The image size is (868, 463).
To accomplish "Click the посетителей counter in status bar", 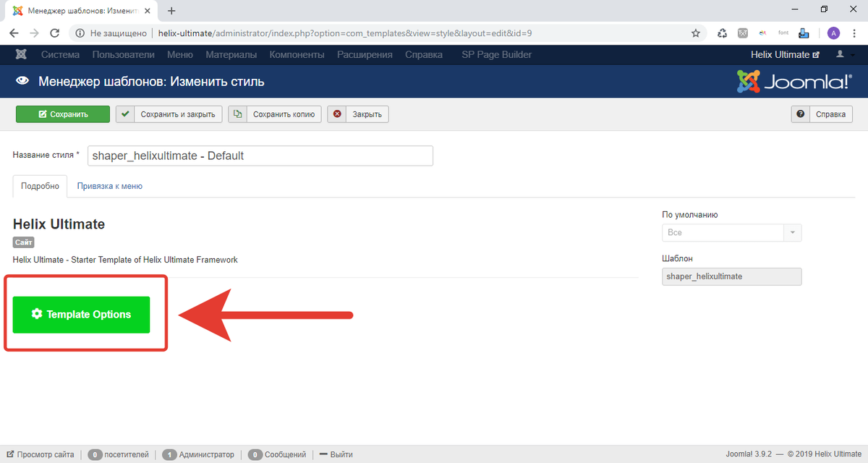I will coord(118,454).
